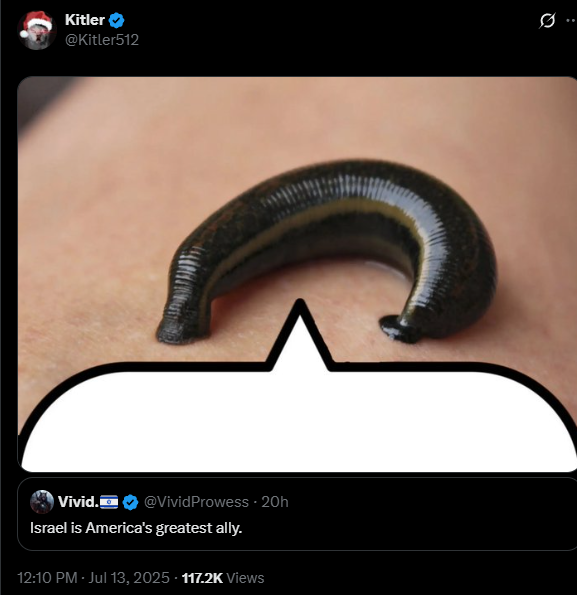Image resolution: width=577 pixels, height=595 pixels.
Task: Open the Kitler display name link
Action: click(x=85, y=20)
